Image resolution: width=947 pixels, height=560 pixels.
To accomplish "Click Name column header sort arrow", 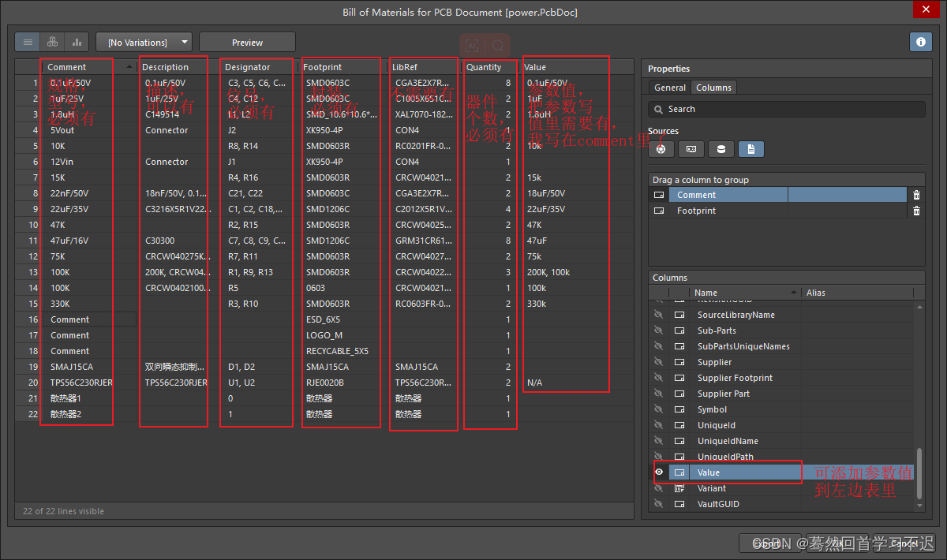I will 795,293.
